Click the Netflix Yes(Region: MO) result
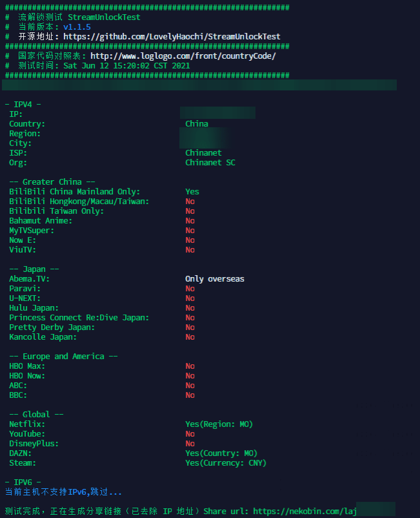The image size is (420, 518). [x=219, y=424]
